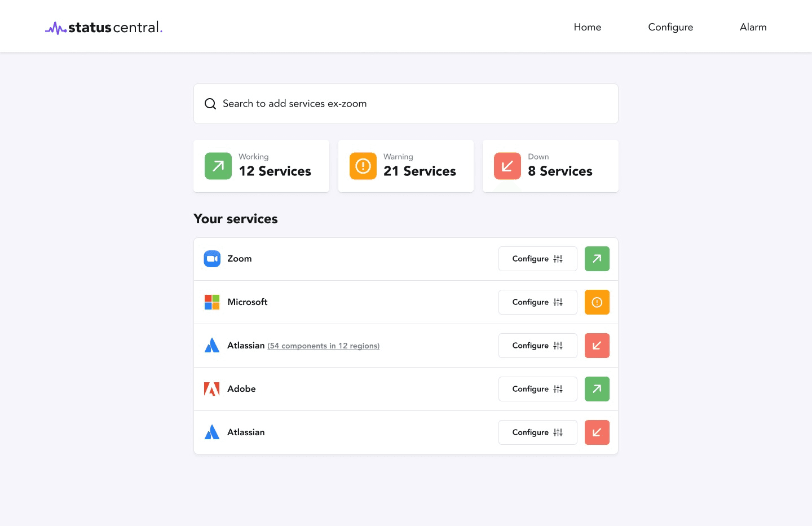The image size is (812, 526).
Task: Select the Alarm menu item
Action: pyautogui.click(x=753, y=26)
